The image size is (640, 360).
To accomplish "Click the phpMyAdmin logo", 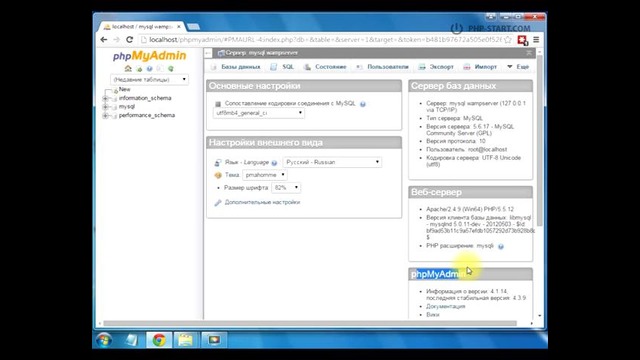I will [x=149, y=56].
